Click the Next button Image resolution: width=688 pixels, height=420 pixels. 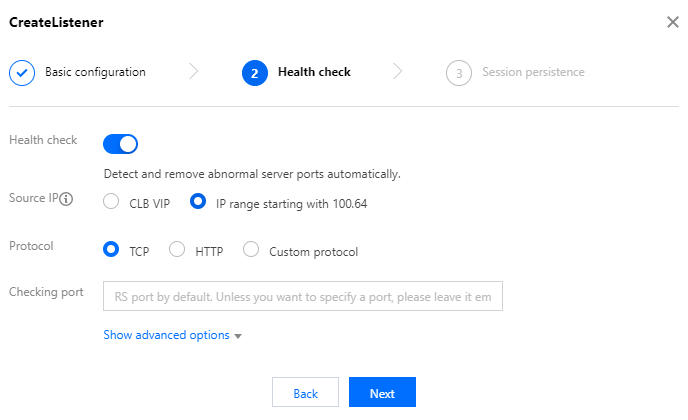pos(382,393)
